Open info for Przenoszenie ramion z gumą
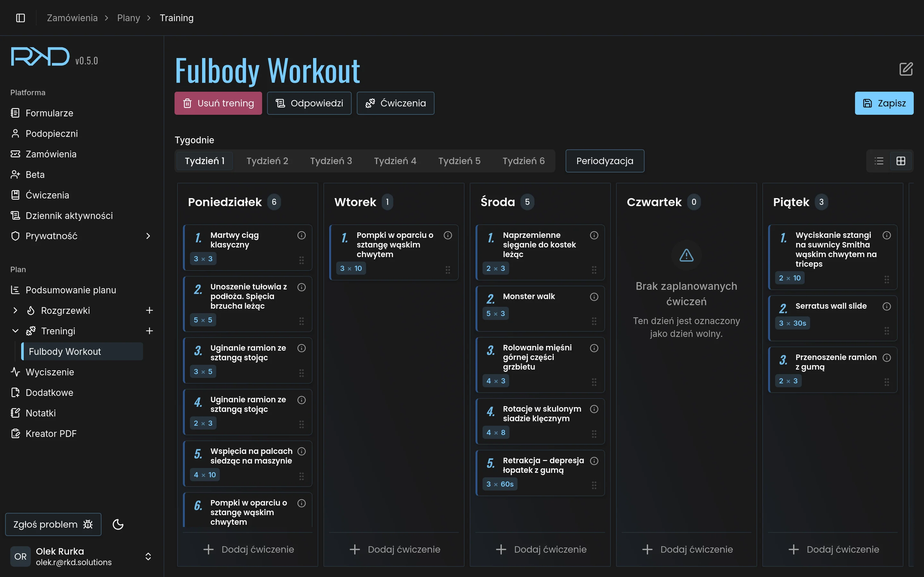 pyautogui.click(x=886, y=357)
